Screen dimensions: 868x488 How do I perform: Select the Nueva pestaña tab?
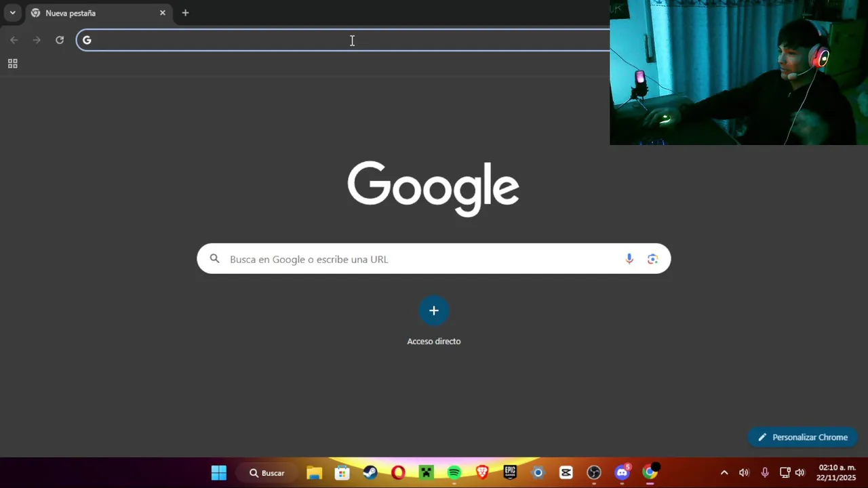tap(98, 13)
